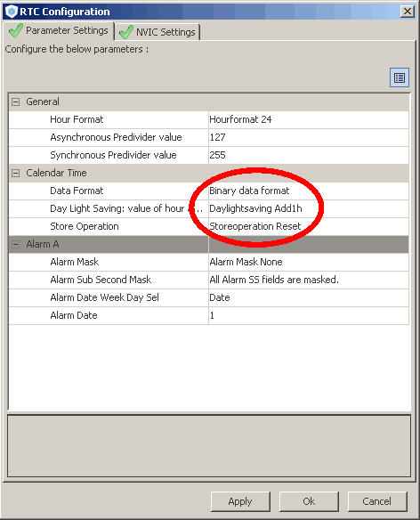Change All Alarm SS fields are masked value
The height and width of the screenshot is (520, 420).
tap(308, 280)
